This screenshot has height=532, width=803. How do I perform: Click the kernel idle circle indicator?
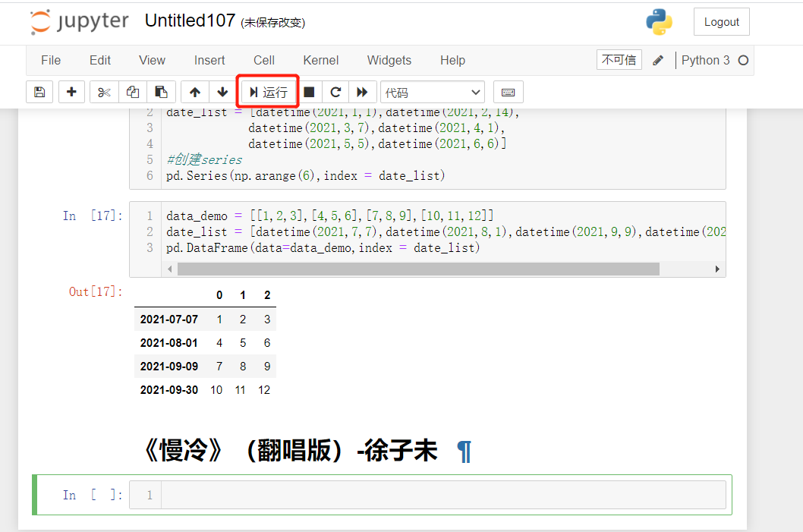(x=743, y=61)
